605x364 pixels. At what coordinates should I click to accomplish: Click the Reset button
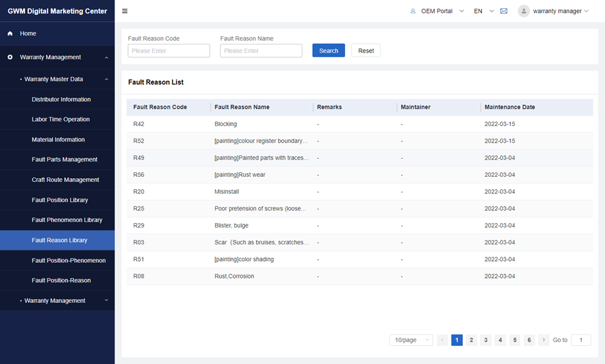366,51
